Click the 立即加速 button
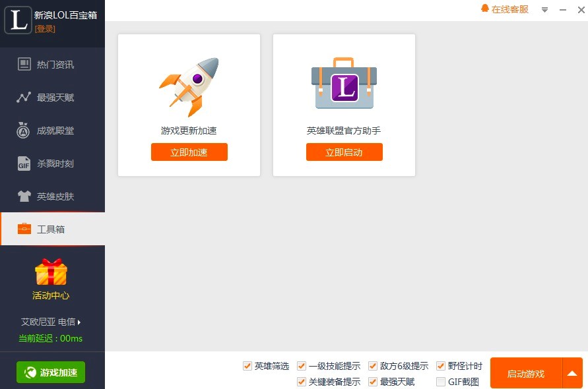This screenshot has width=588, height=389. pyautogui.click(x=189, y=152)
